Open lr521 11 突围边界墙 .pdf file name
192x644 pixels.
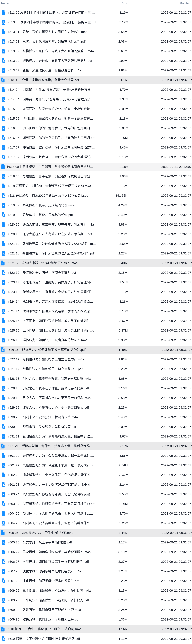pyautogui.click(x=51, y=253)
